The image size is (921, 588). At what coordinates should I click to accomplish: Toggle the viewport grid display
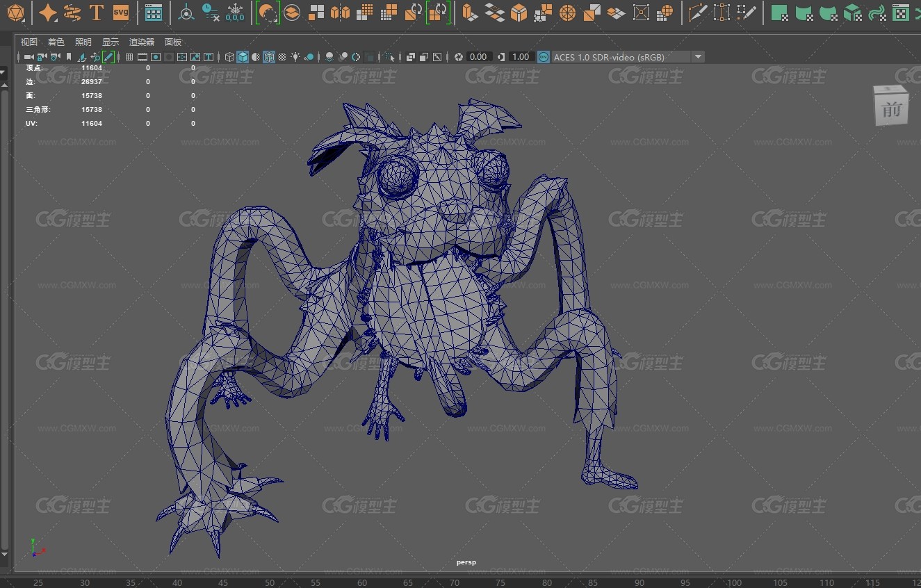[129, 57]
